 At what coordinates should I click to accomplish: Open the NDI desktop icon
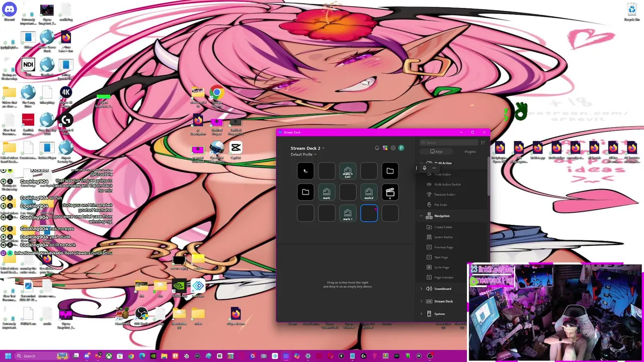click(x=28, y=67)
